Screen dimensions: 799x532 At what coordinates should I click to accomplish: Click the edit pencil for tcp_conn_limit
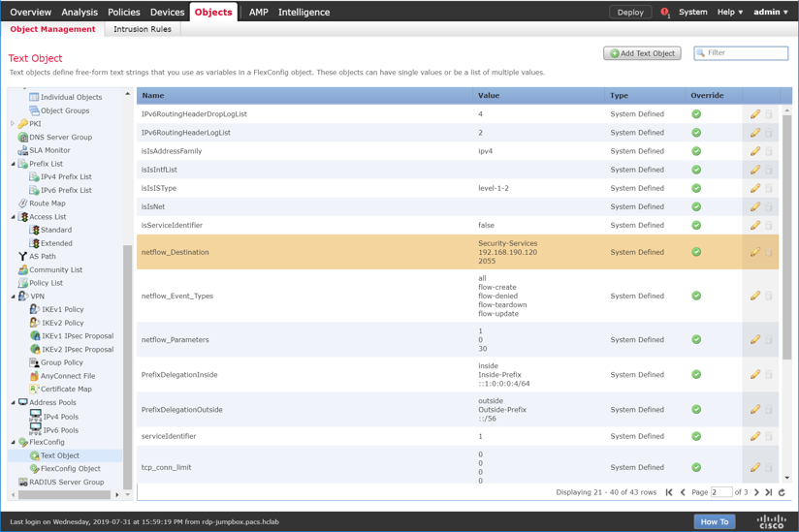(x=754, y=467)
